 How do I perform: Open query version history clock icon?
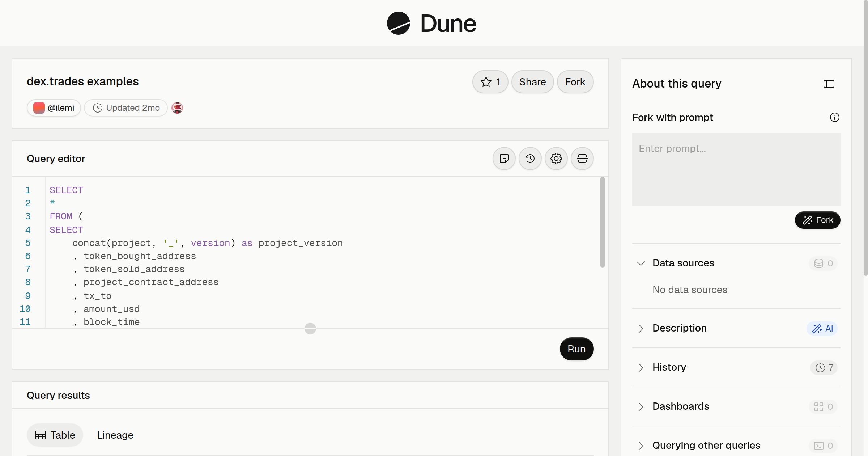[530, 159]
